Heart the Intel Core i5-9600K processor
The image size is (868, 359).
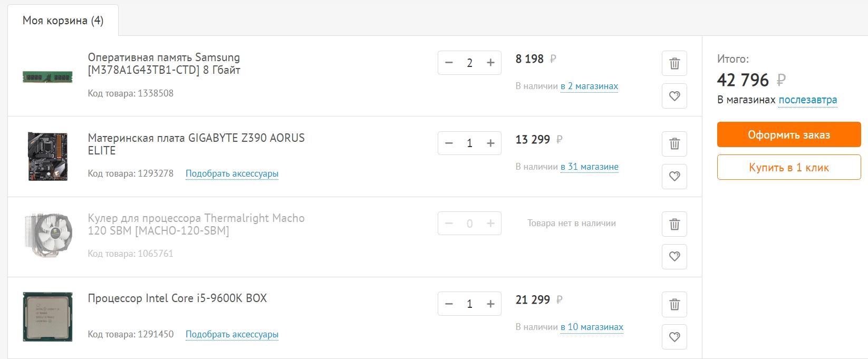674,337
